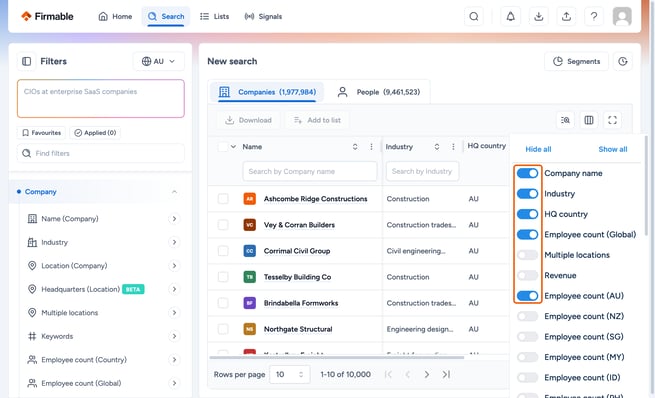Open the notifications bell icon

pos(510,17)
